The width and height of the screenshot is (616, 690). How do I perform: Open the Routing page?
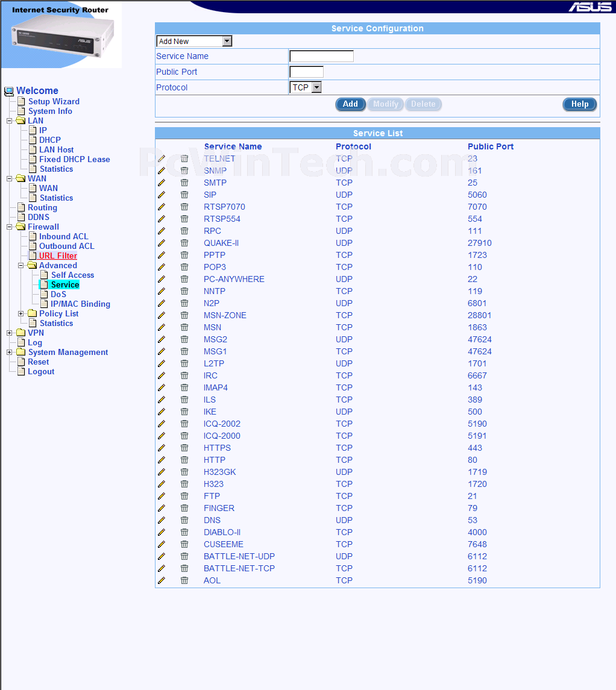pyautogui.click(x=42, y=208)
